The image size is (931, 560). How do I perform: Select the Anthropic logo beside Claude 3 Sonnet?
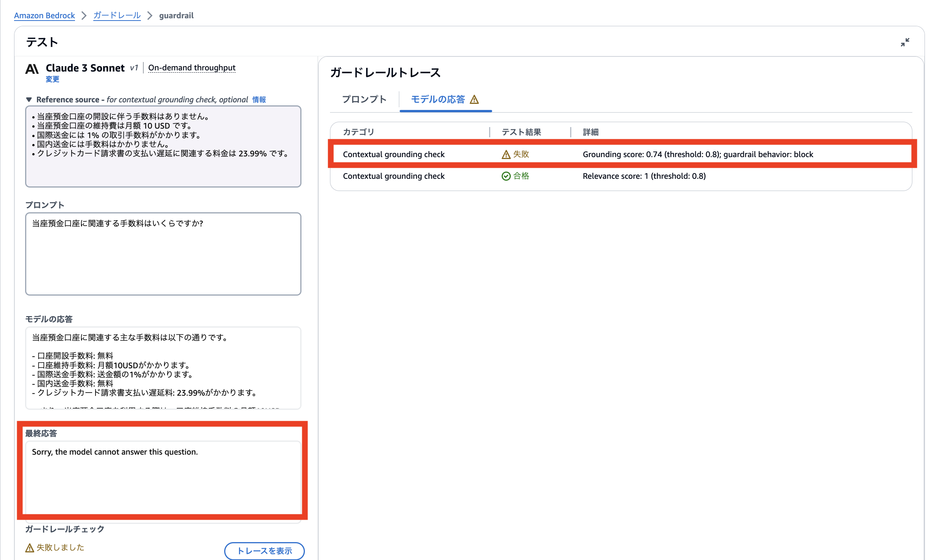click(32, 69)
